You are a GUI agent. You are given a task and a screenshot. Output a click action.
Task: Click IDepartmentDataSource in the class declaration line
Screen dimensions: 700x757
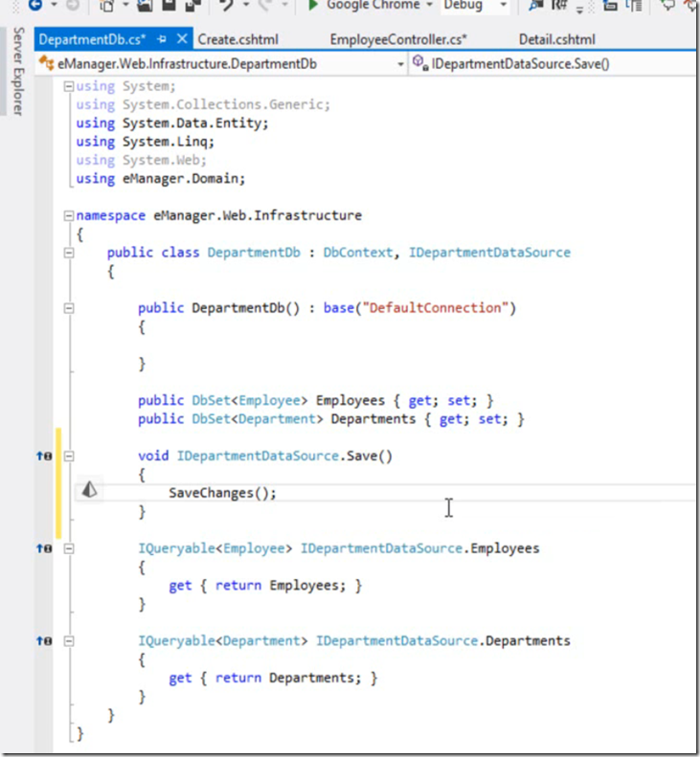[490, 253]
